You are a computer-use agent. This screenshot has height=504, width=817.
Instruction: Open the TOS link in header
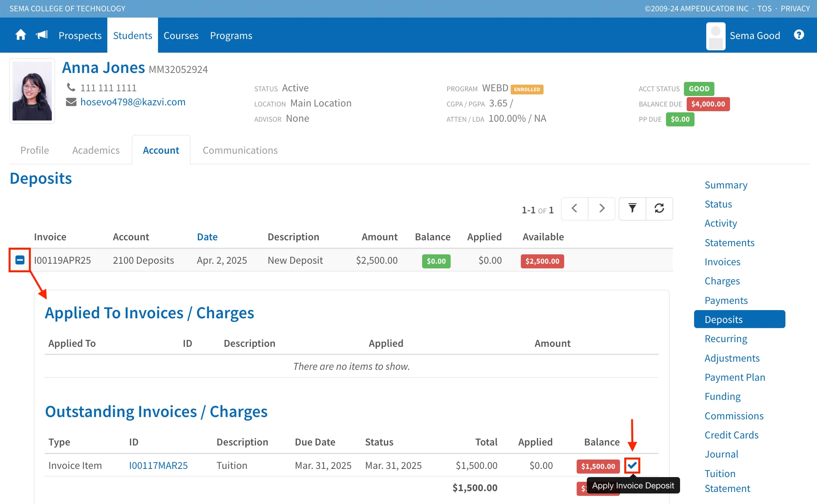tap(764, 9)
